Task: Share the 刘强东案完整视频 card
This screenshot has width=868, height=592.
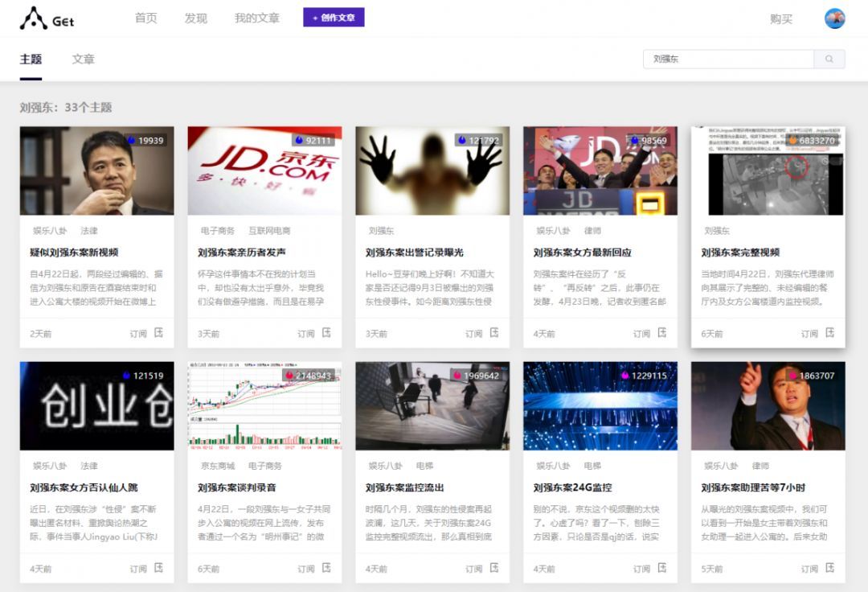Action: tap(829, 333)
